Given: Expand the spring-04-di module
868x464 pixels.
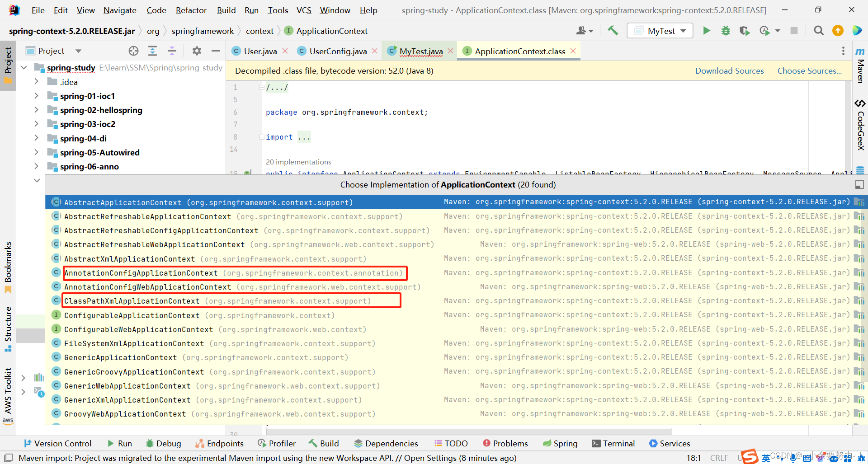Looking at the screenshot, I should point(36,138).
